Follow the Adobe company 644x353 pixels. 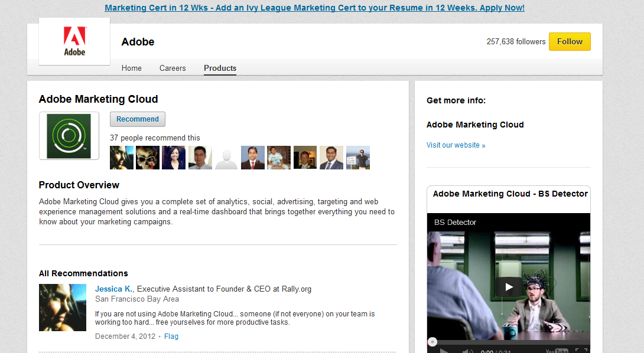point(570,41)
